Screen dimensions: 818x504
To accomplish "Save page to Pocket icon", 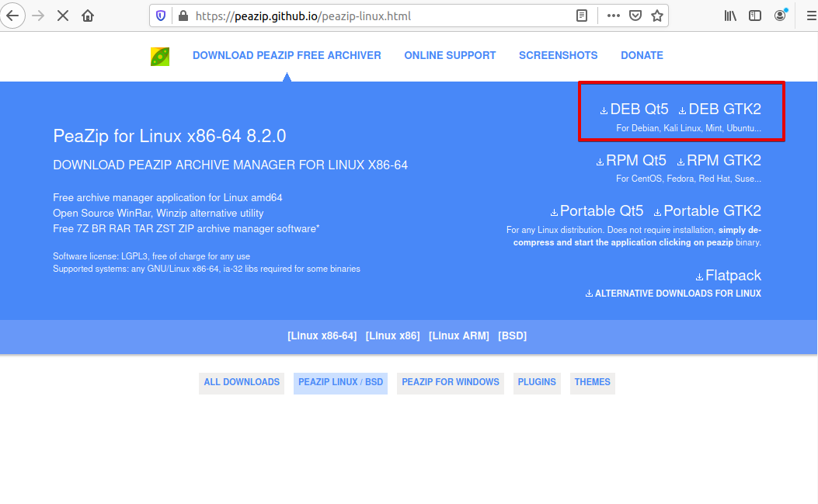I will coord(635,16).
